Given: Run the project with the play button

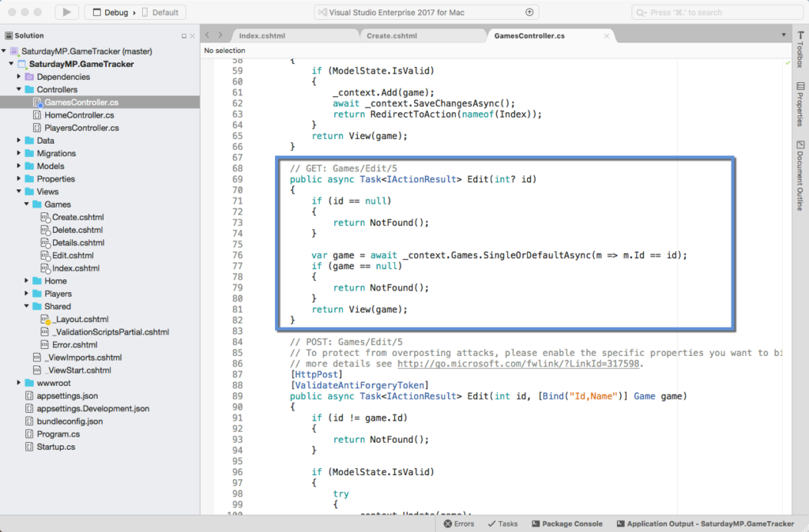Looking at the screenshot, I should tap(66, 12).
